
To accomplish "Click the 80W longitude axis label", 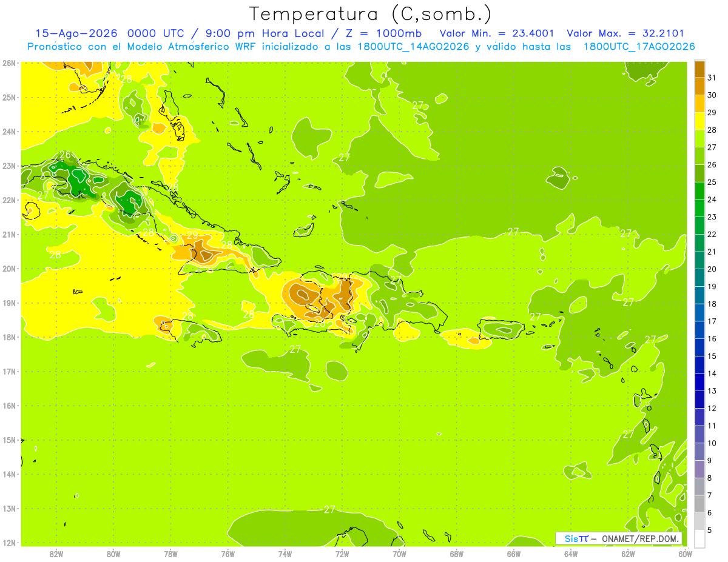I will pos(113,554).
